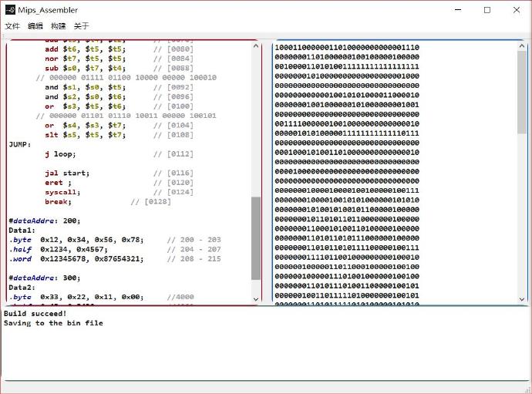Click the 'Data1:' label
The width and height of the screenshot is (532, 394).
pyautogui.click(x=22, y=230)
